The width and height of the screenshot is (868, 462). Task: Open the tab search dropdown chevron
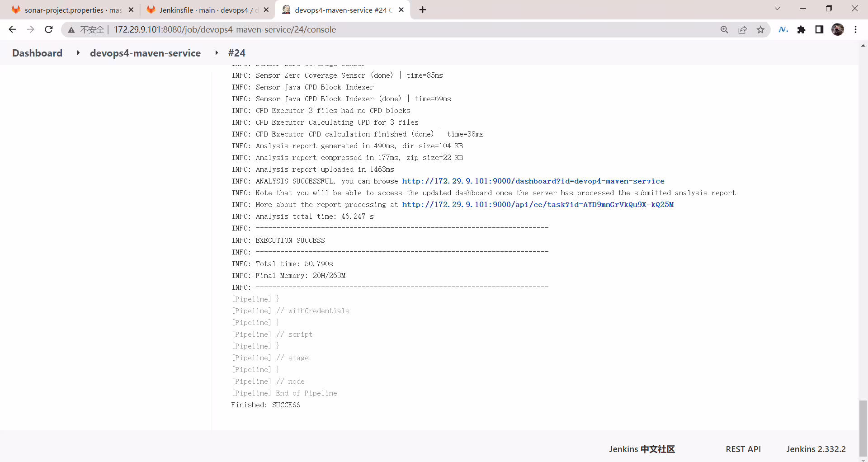777,9
